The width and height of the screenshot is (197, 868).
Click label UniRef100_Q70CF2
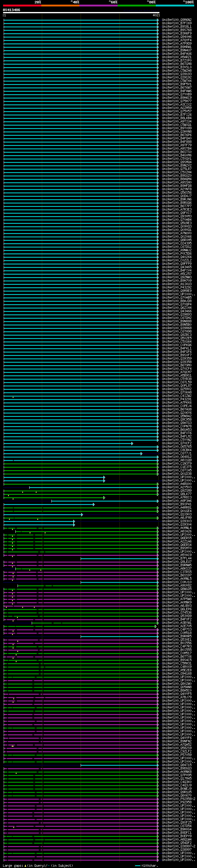(177, 443)
